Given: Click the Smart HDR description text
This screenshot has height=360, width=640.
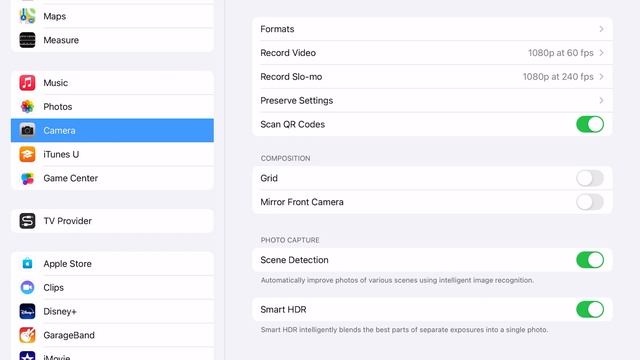Looking at the screenshot, I should [404, 330].
